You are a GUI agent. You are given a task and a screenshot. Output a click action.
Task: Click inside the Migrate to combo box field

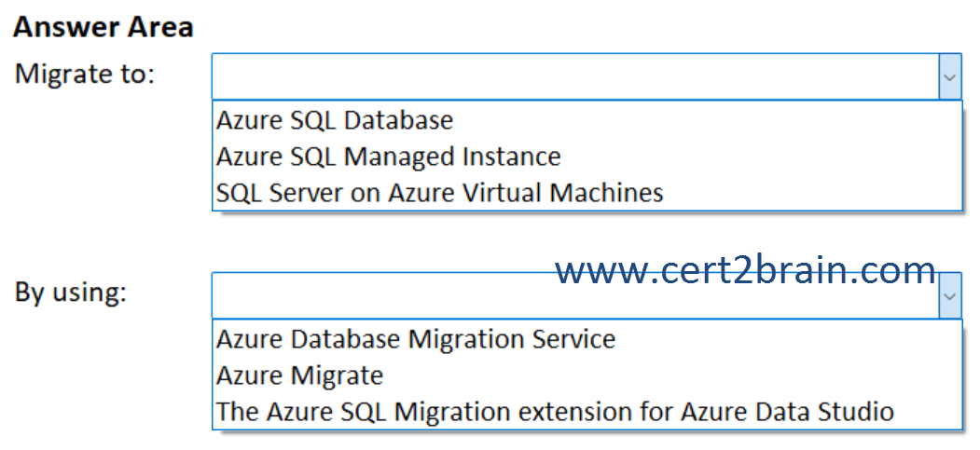(x=575, y=76)
